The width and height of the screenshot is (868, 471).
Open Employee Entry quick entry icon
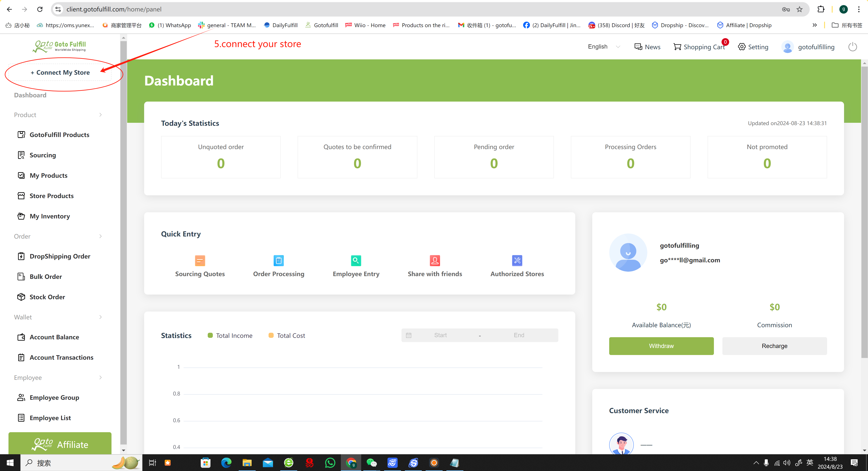356,261
